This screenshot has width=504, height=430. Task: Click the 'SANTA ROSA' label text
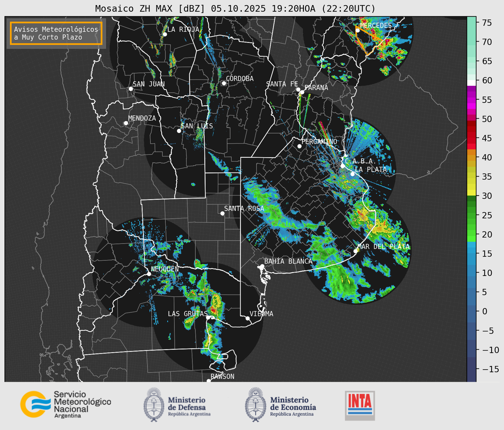pos(244,208)
